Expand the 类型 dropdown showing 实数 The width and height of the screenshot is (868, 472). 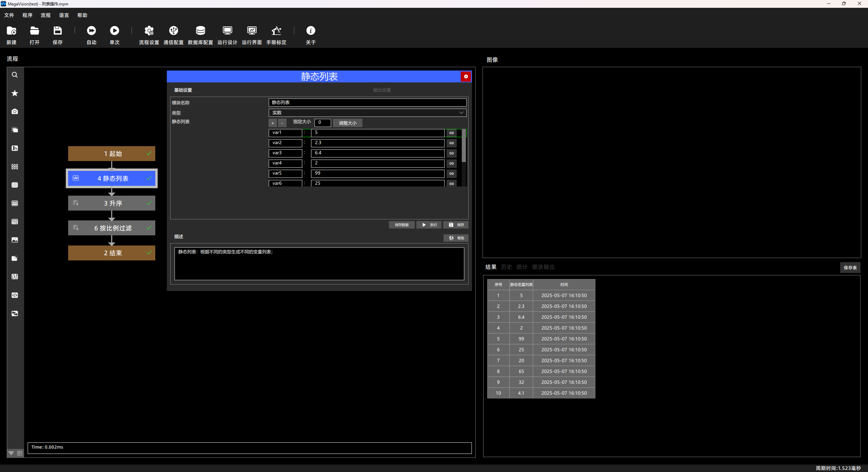[368, 113]
